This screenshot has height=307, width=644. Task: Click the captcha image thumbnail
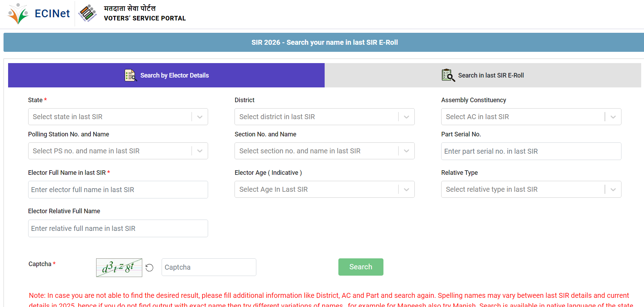[x=119, y=268]
